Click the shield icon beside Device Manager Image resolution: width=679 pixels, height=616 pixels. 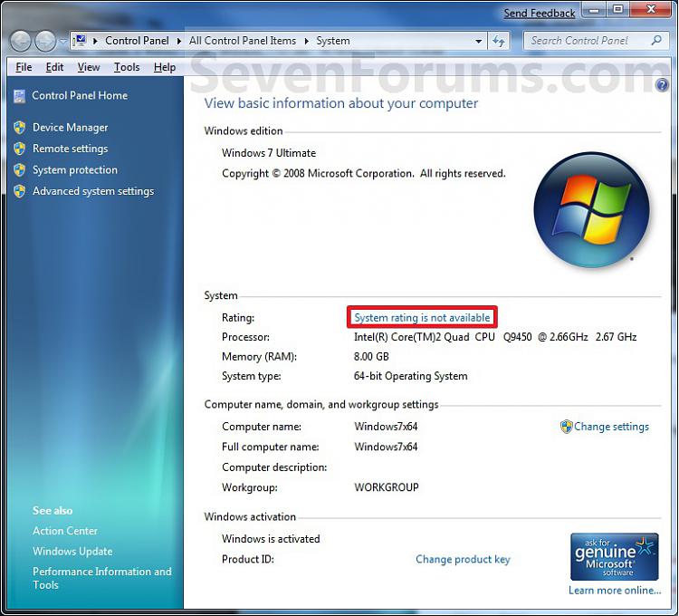[19, 128]
